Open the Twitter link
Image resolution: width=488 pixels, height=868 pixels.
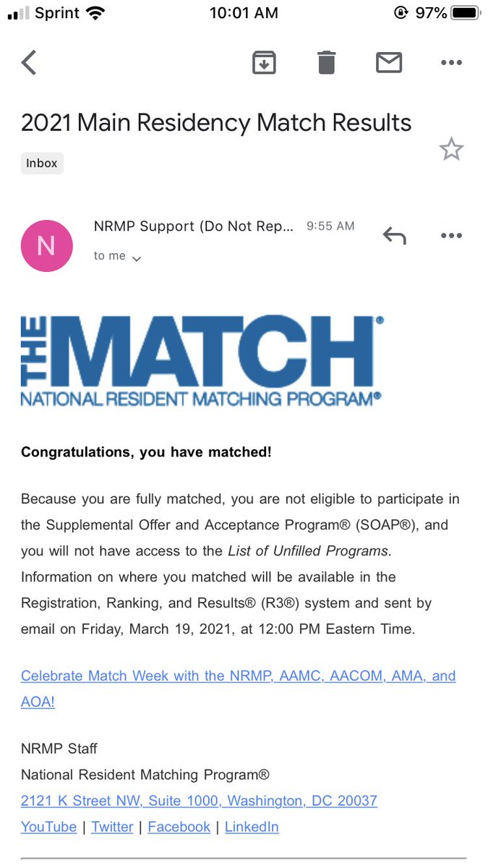coord(112,827)
